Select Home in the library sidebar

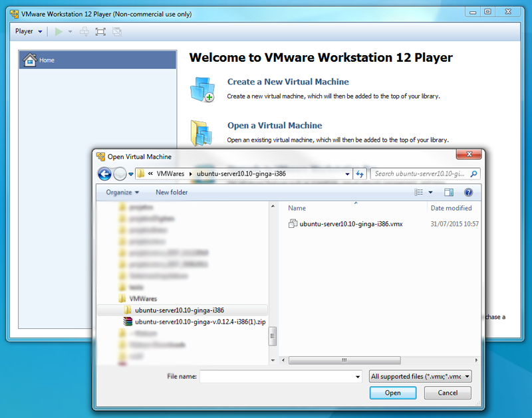(x=98, y=60)
